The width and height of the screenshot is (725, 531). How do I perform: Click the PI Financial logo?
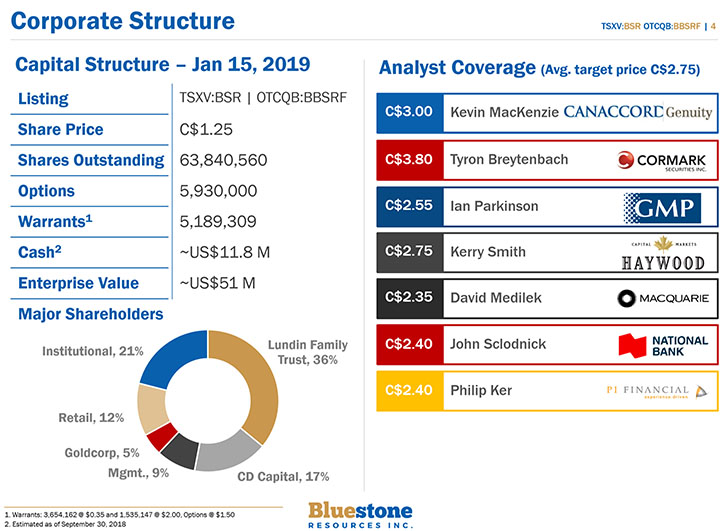pyautogui.click(x=657, y=391)
